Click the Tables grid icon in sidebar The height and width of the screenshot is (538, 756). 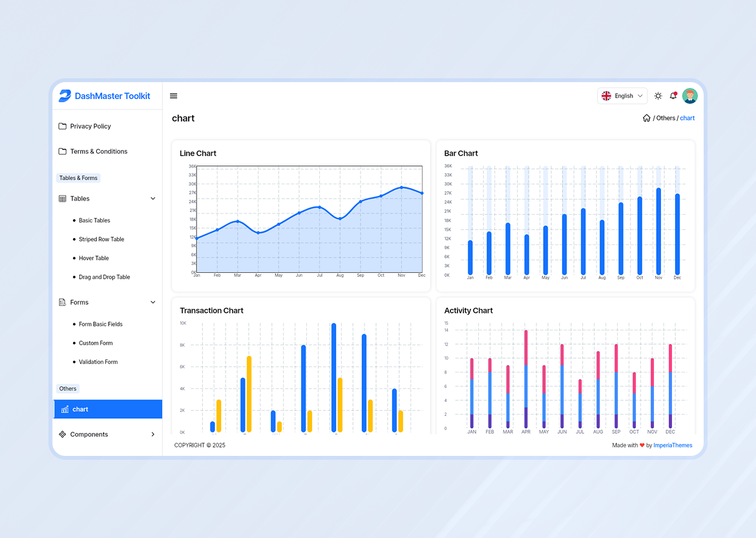[x=63, y=199]
